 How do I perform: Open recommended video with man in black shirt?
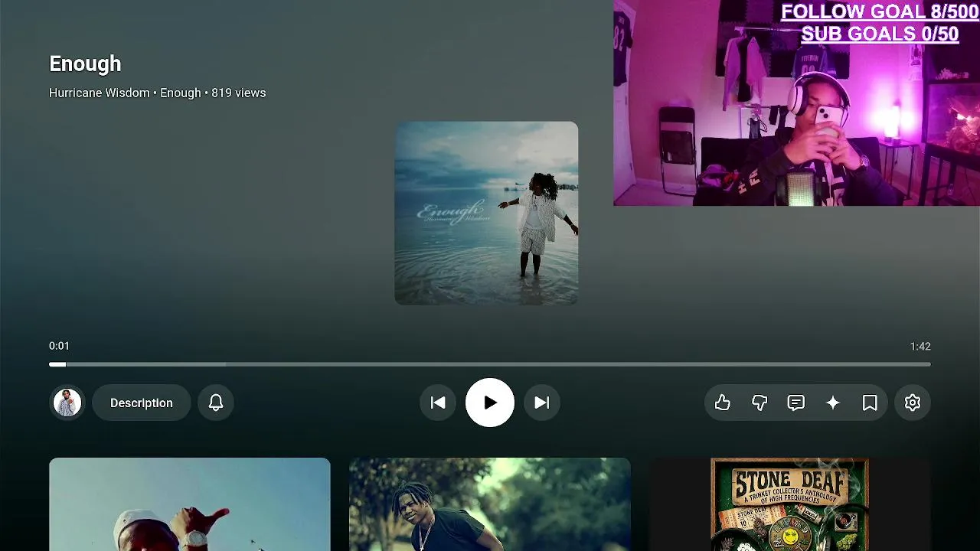(490, 504)
